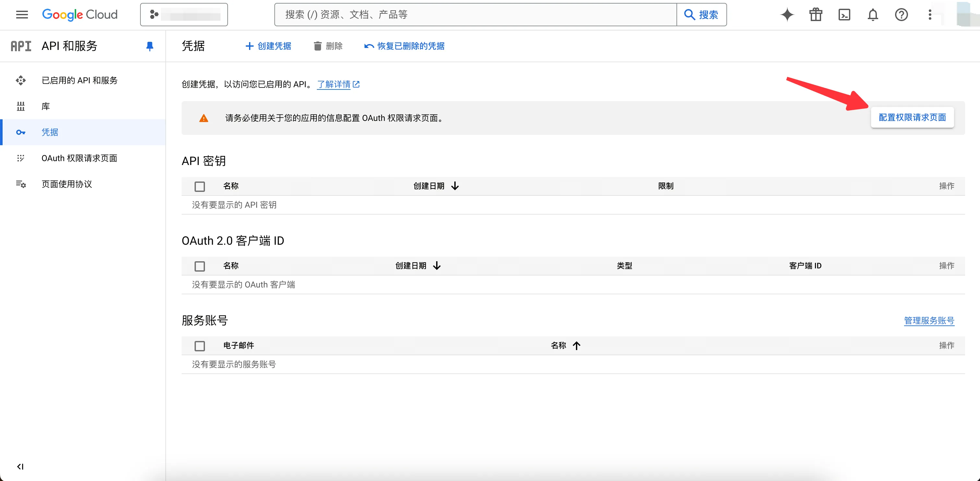Activate the Cloud Shell terminal icon

point(844,15)
